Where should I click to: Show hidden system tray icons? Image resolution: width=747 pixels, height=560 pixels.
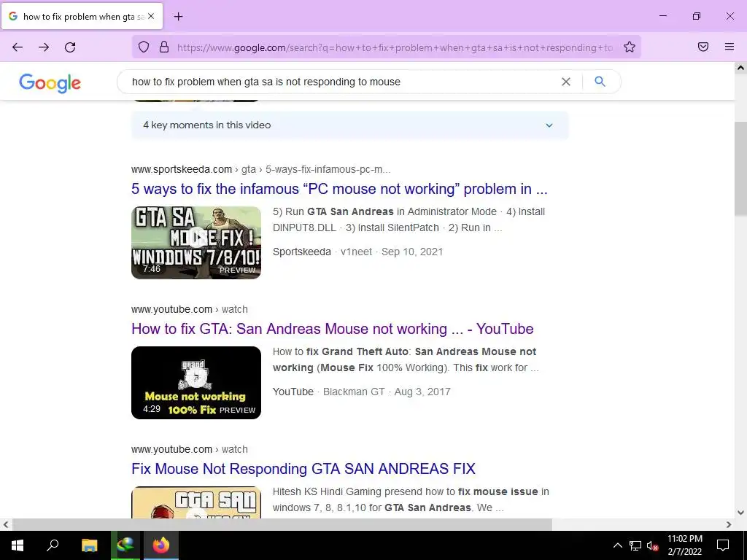coord(617,545)
